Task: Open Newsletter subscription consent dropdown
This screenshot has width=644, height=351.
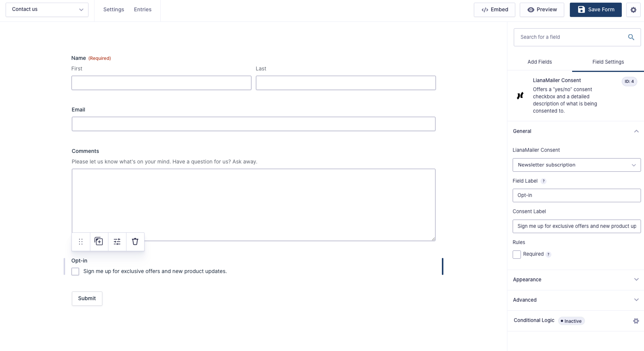Action: pos(576,165)
